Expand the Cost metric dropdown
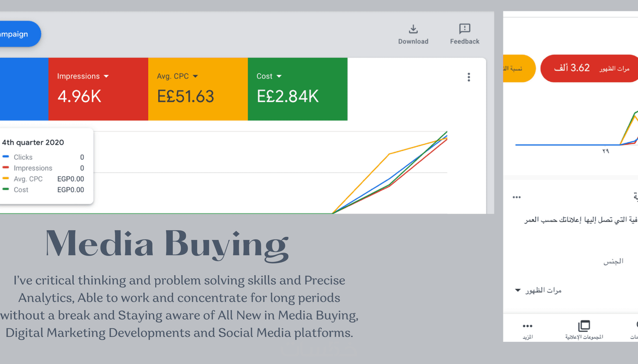638x364 pixels. click(x=279, y=76)
